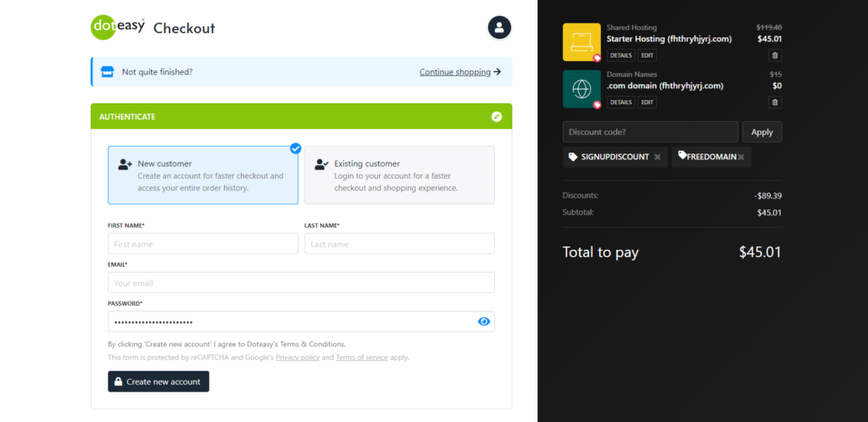The height and width of the screenshot is (422, 868).
Task: Click the AUTHENTICATE section header
Action: click(x=301, y=116)
